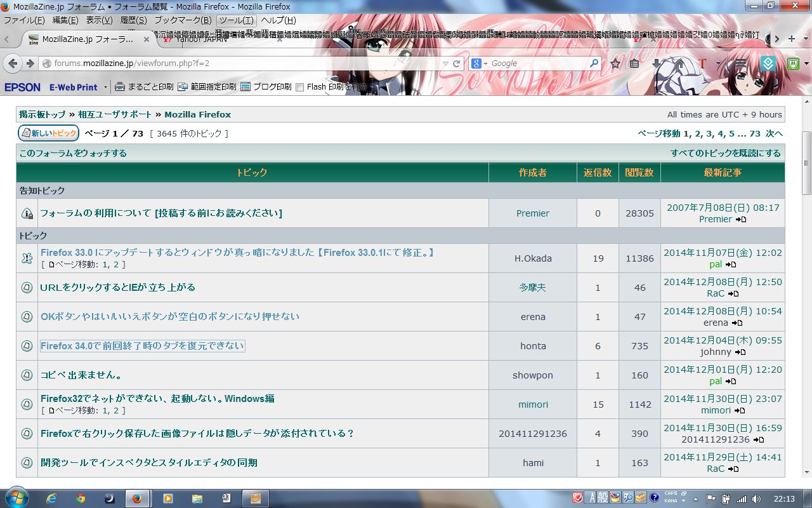This screenshot has width=812, height=508.
Task: Click the vertical page scrollbar thumb
Action: [x=806, y=163]
